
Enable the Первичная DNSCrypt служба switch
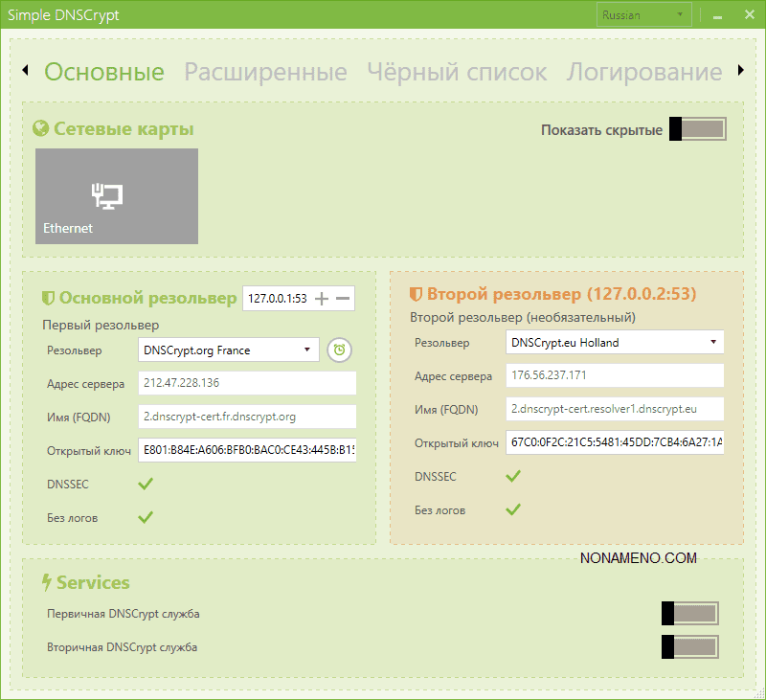pos(689,614)
